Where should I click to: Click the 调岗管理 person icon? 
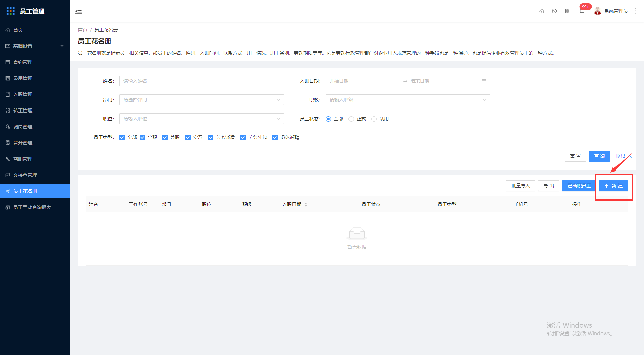click(x=8, y=127)
